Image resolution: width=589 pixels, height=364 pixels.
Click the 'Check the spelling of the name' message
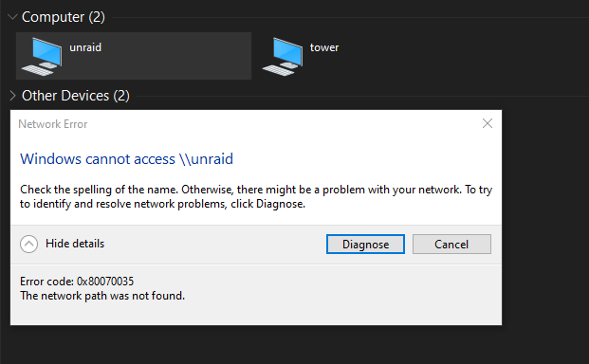click(x=256, y=196)
